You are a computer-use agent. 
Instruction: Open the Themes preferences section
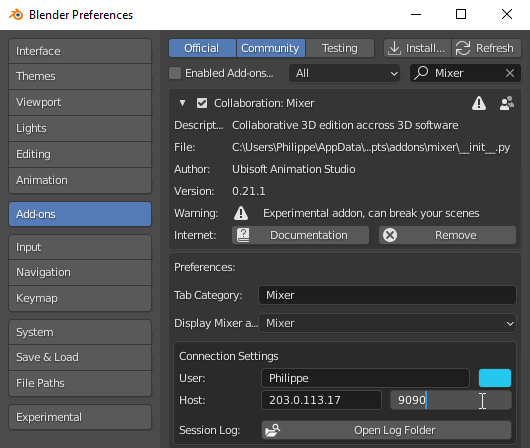80,76
